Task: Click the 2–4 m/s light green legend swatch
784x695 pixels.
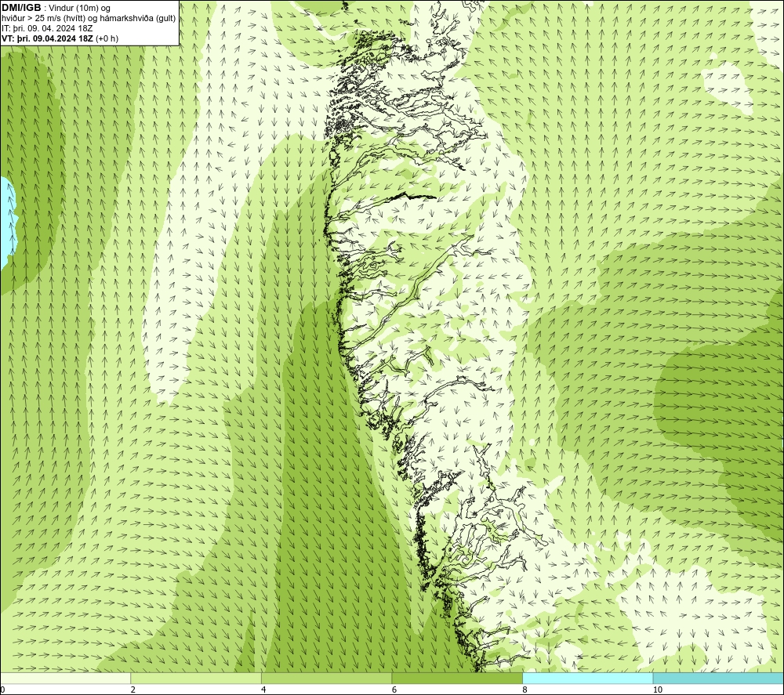Action: click(196, 678)
